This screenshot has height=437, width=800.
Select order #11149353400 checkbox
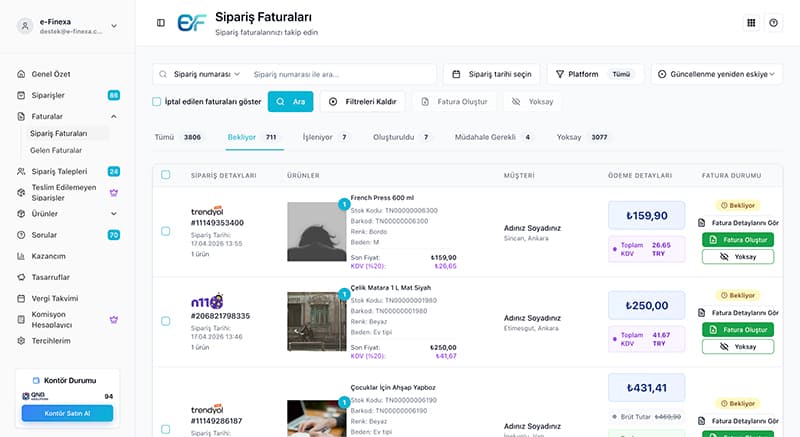pos(166,231)
